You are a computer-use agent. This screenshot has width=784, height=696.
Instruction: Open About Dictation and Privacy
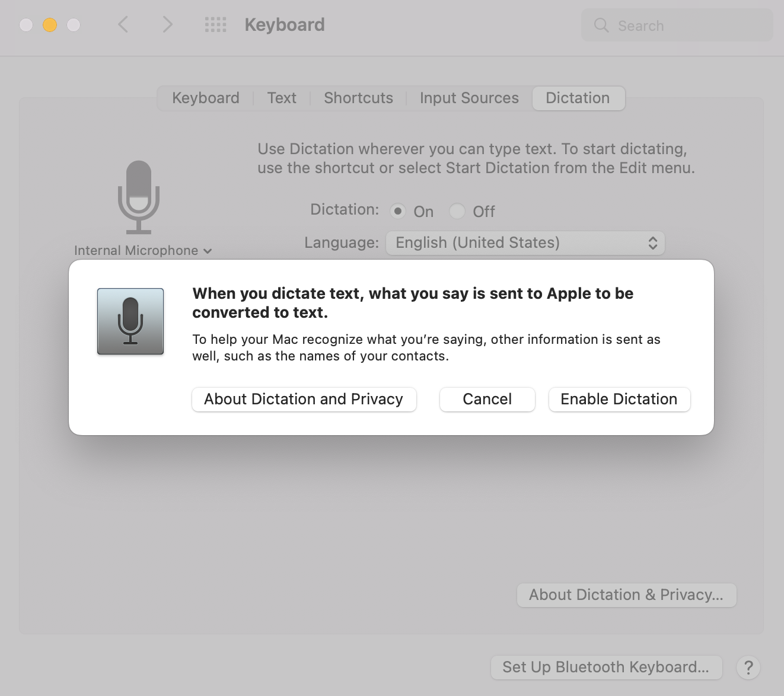tap(304, 399)
